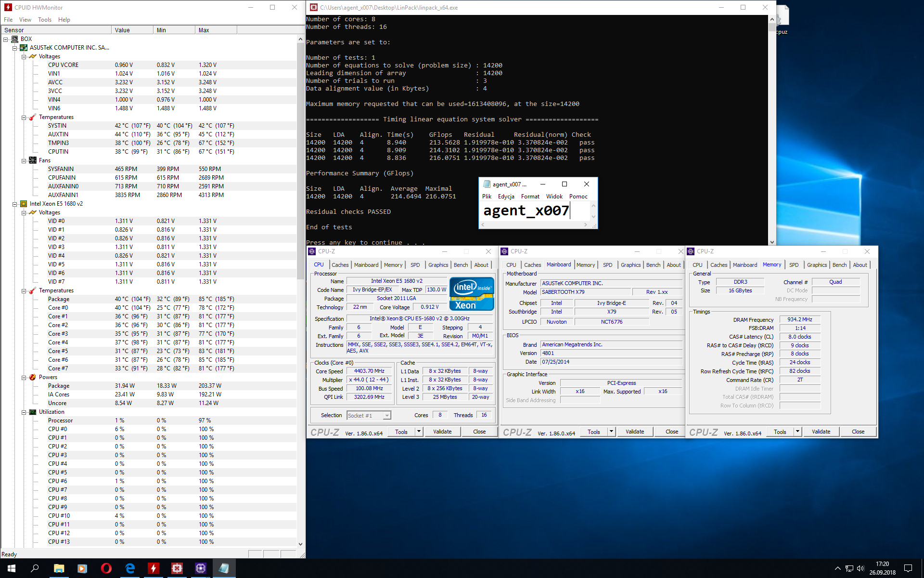Open the HWMonitor View menu
The width and height of the screenshot is (924, 578).
click(25, 20)
